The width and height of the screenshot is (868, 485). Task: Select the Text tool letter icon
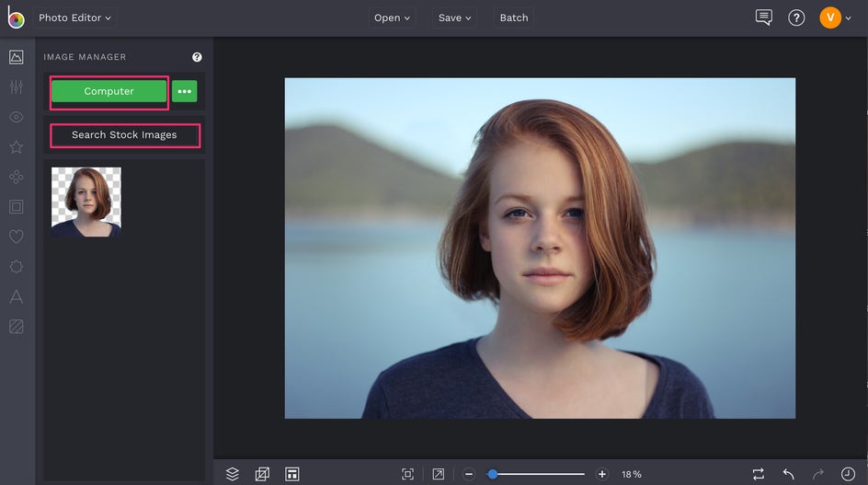point(17,296)
